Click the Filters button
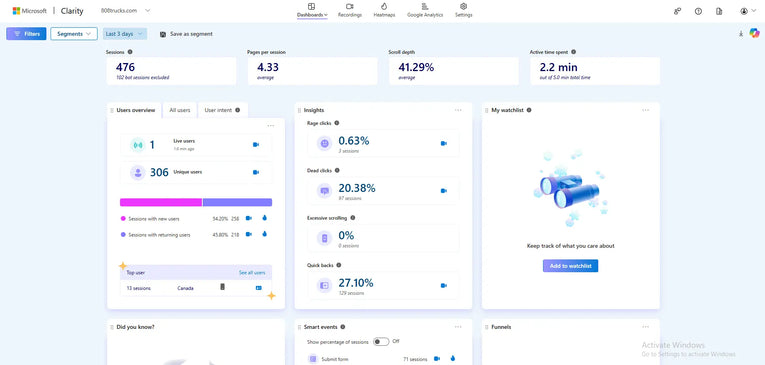The height and width of the screenshot is (365, 765). 26,34
